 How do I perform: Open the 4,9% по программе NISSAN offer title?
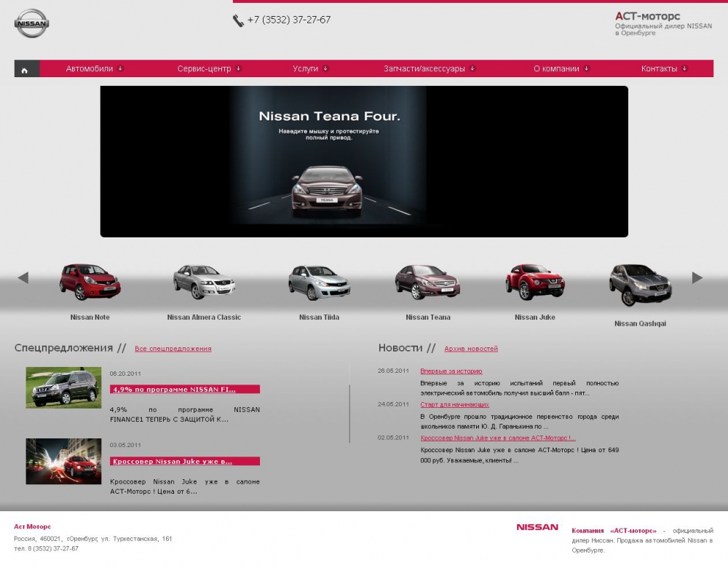185,389
